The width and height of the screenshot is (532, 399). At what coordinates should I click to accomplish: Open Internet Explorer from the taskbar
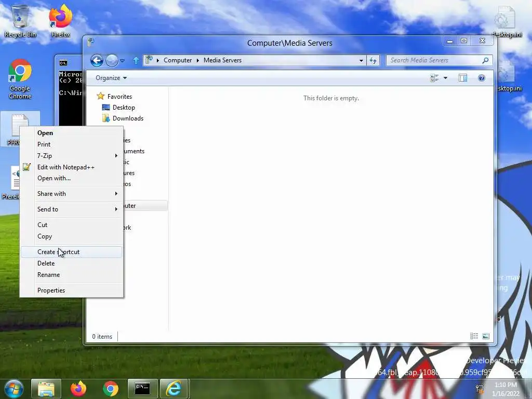[174, 389]
